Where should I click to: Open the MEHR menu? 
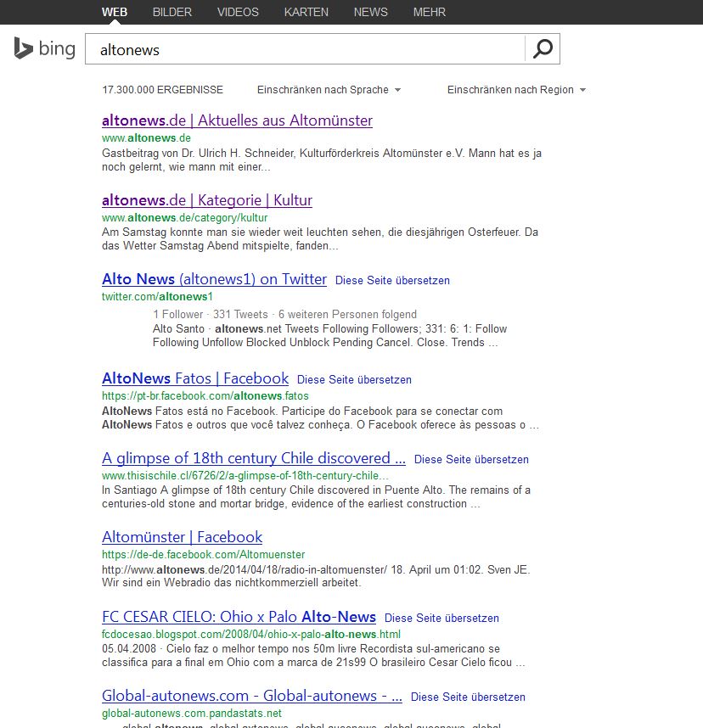click(430, 12)
